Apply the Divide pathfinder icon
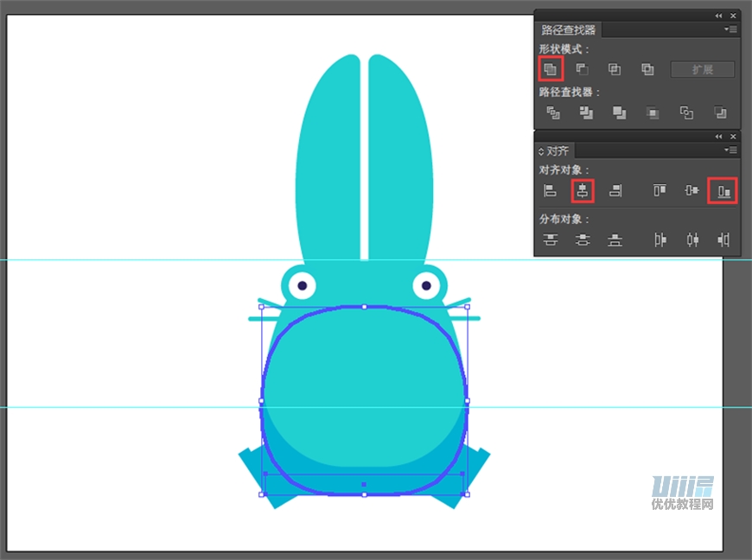Screen dimensions: 752x560 click(553, 112)
